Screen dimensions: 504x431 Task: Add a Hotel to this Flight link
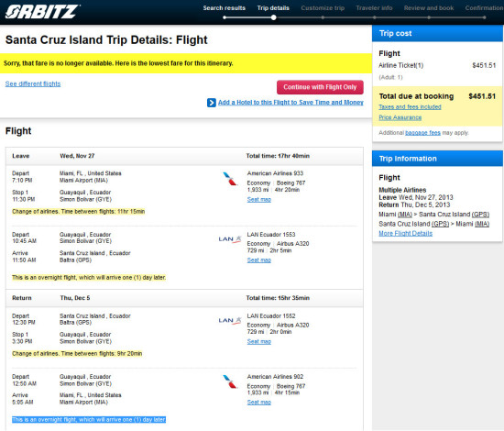coord(290,103)
